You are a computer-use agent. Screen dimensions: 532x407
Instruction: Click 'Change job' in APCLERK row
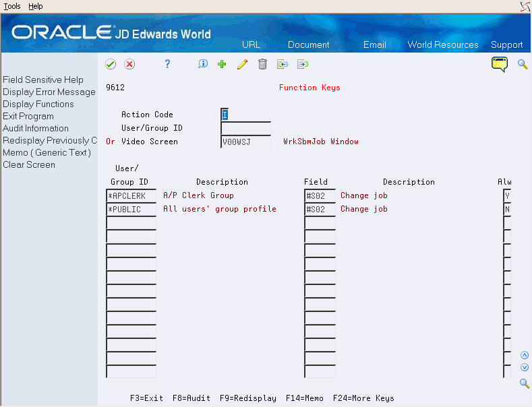[x=364, y=195]
